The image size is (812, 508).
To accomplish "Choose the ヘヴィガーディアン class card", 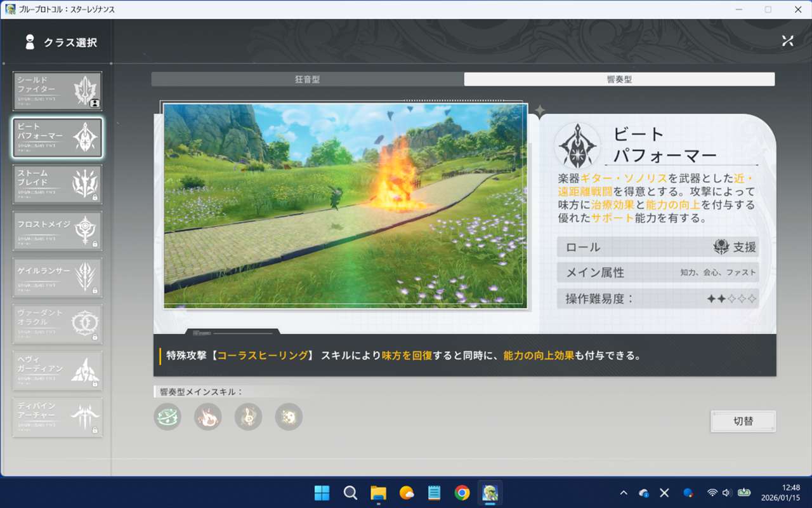I will point(57,370).
